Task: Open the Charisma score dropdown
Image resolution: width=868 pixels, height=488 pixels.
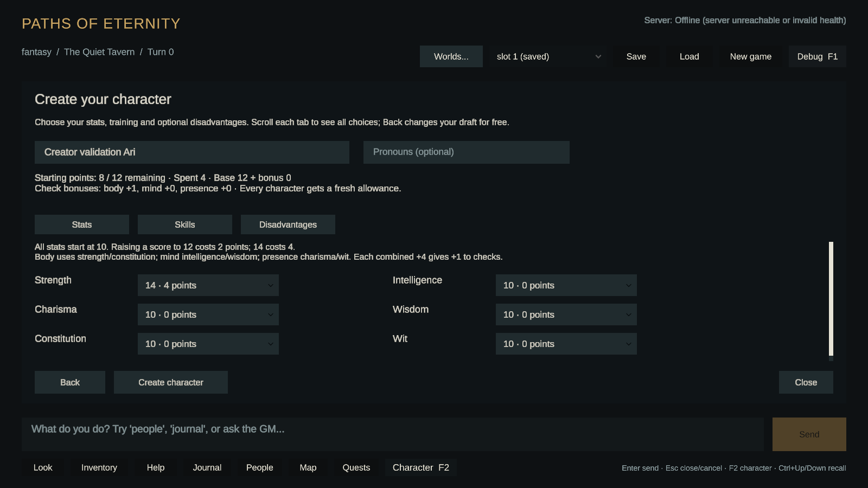Action: pos(208,314)
